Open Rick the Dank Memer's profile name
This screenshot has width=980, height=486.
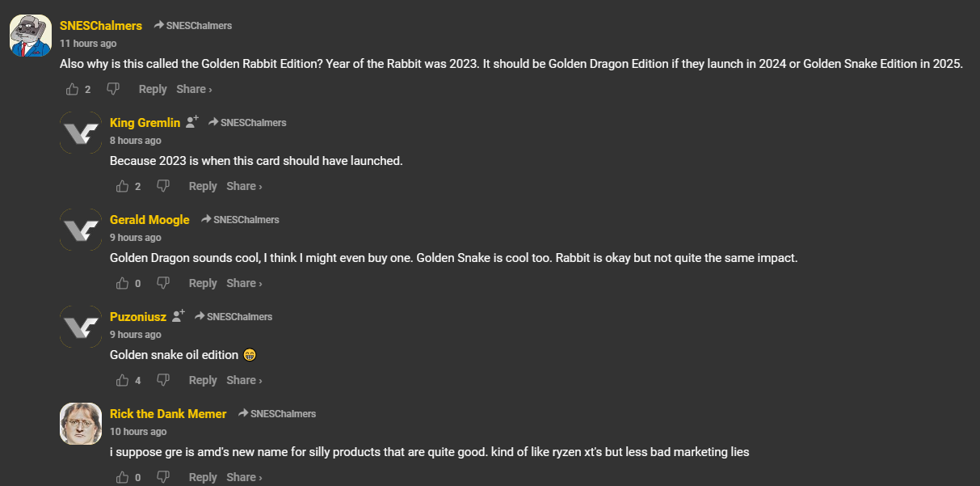coord(168,413)
